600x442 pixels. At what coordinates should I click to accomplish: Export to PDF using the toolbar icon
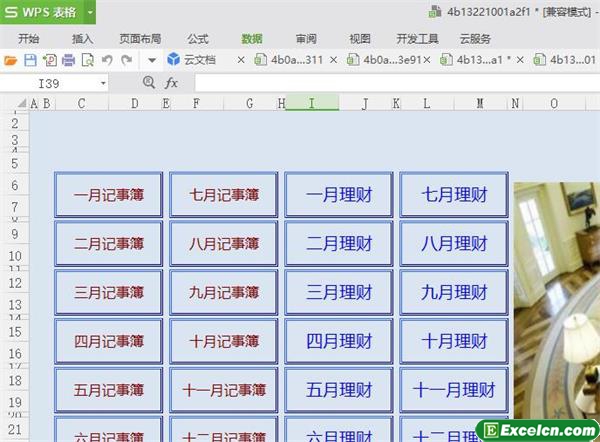click(x=50, y=60)
